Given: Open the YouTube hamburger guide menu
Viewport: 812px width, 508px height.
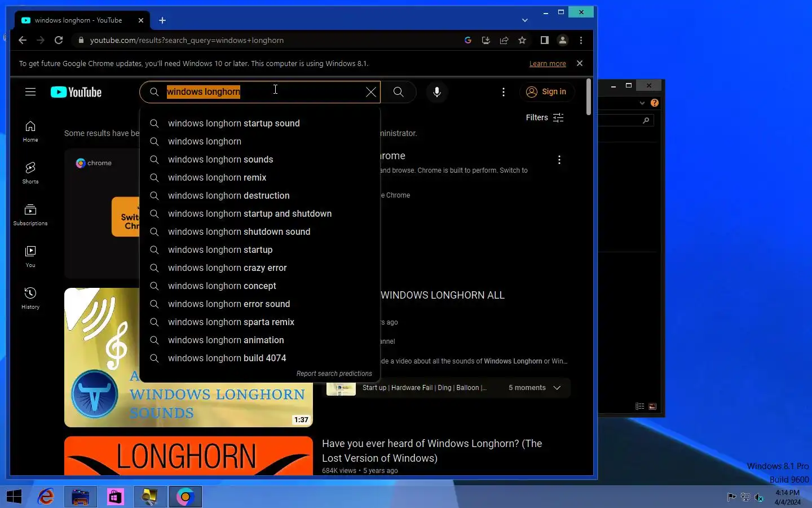Looking at the screenshot, I should point(30,92).
